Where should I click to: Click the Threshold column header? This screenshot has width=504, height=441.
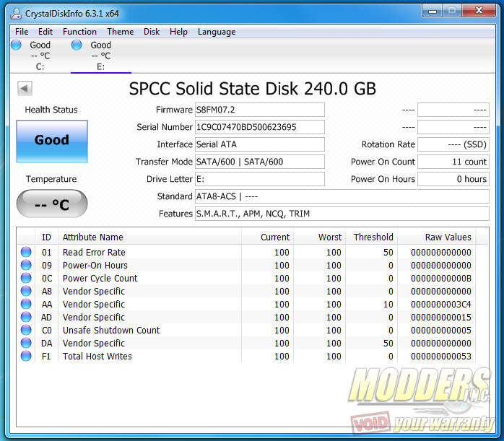tap(372, 237)
